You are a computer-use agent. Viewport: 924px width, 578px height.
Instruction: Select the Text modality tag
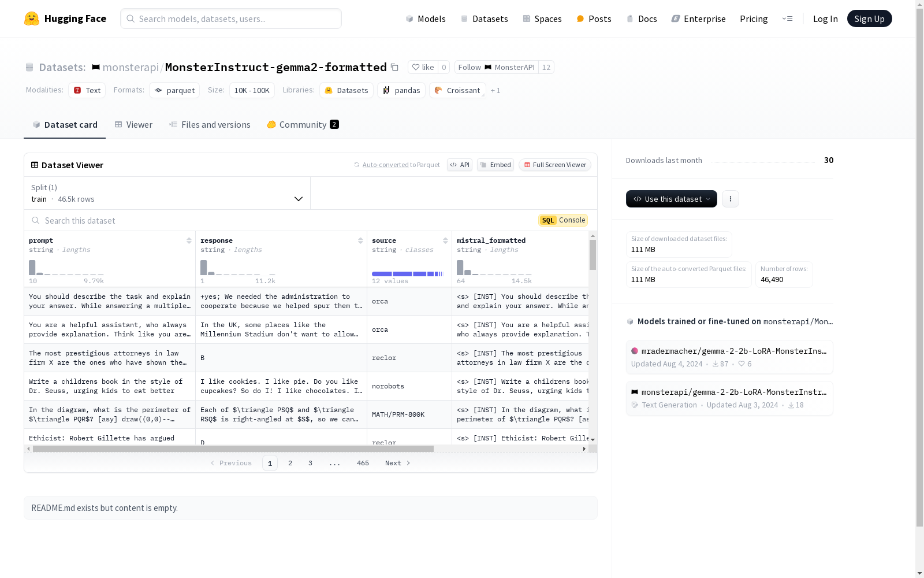(x=87, y=90)
